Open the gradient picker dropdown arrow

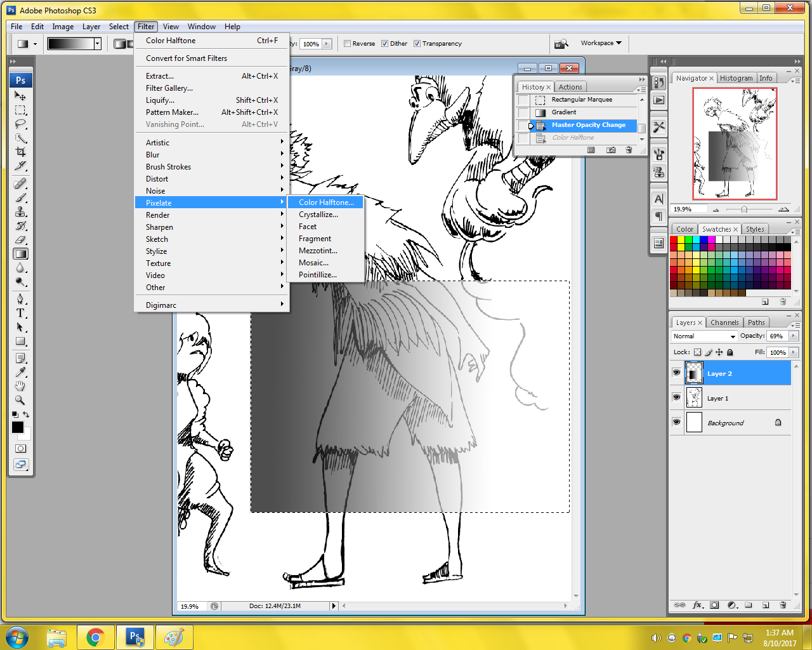click(98, 44)
